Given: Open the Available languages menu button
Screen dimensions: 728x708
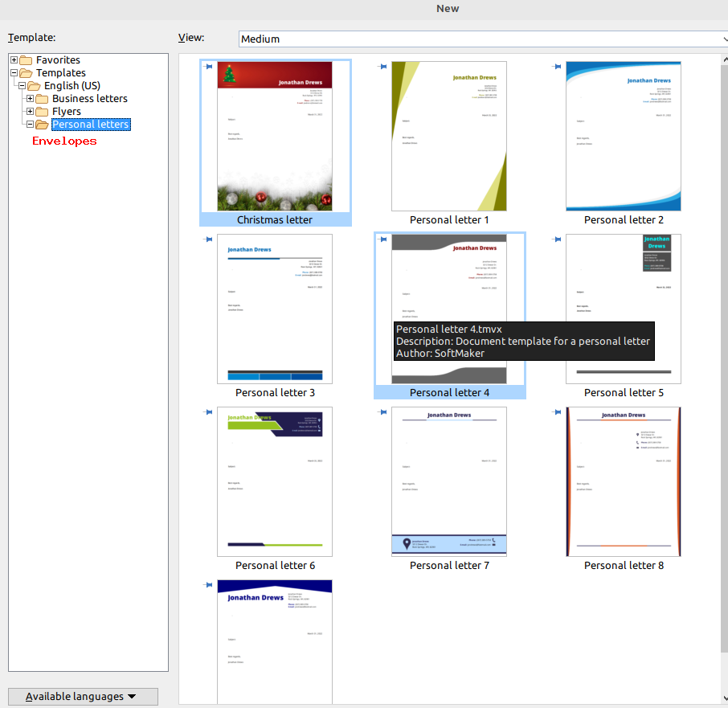Looking at the screenshot, I should (83, 697).
